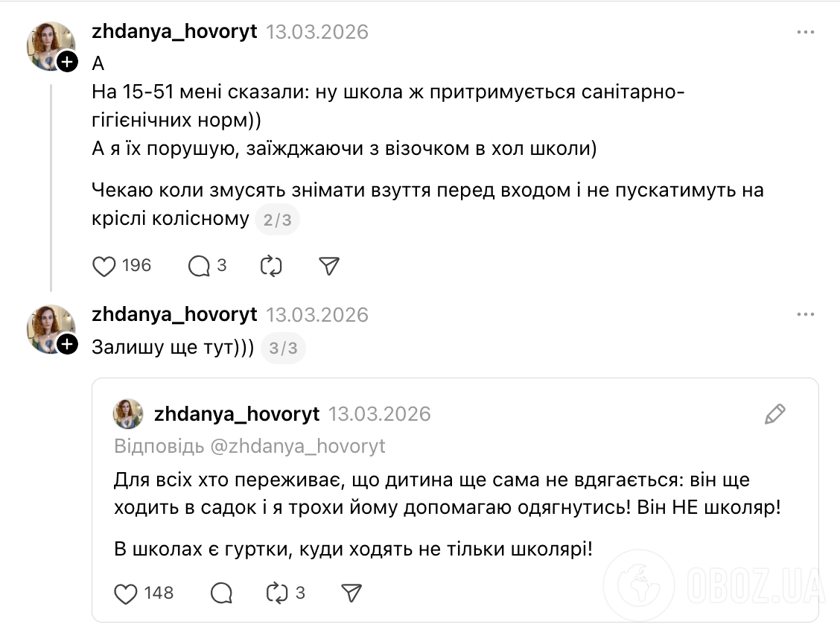Follow badge on the second post avatar
This screenshot has width=840, height=633.
tap(67, 346)
